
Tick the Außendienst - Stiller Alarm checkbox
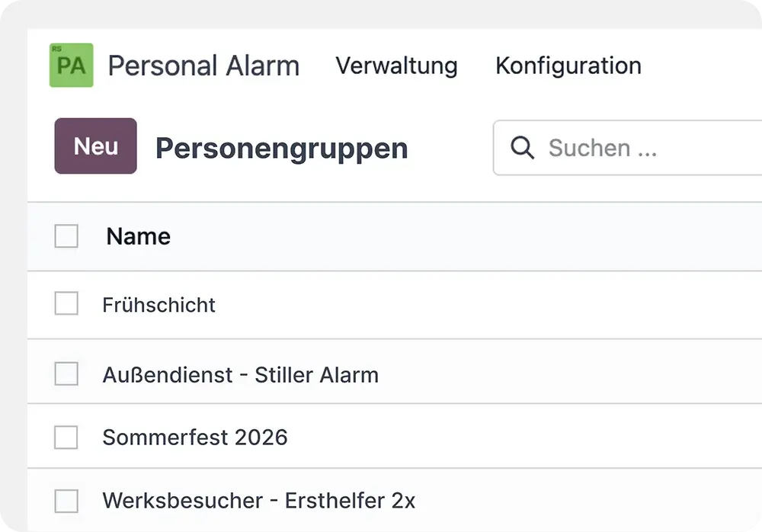click(x=66, y=374)
